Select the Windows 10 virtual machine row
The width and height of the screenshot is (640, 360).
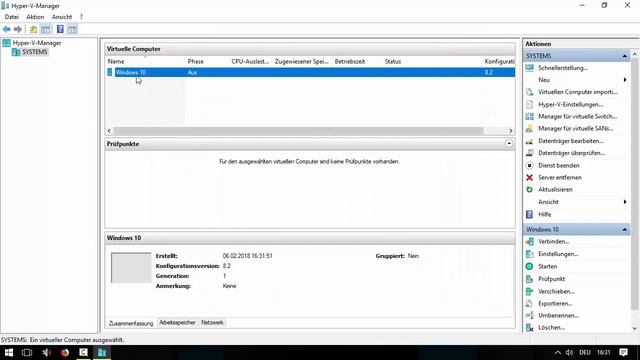click(310, 72)
